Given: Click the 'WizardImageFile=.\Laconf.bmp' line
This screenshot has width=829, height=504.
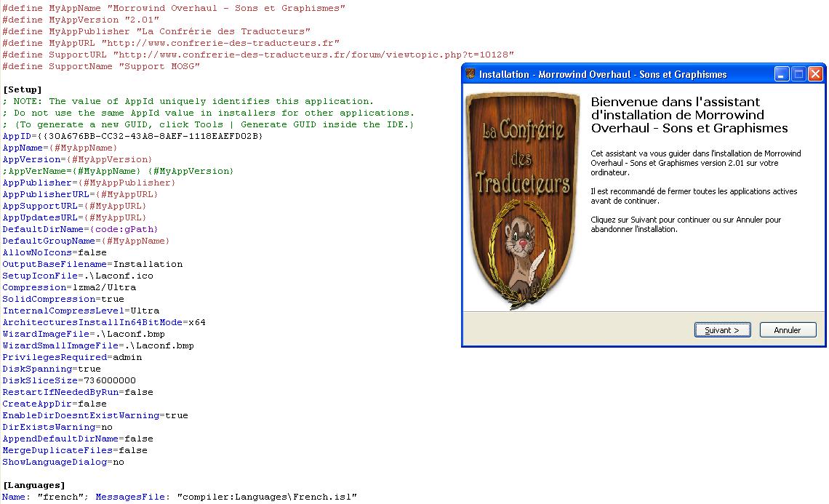Looking at the screenshot, I should pyautogui.click(x=84, y=334).
